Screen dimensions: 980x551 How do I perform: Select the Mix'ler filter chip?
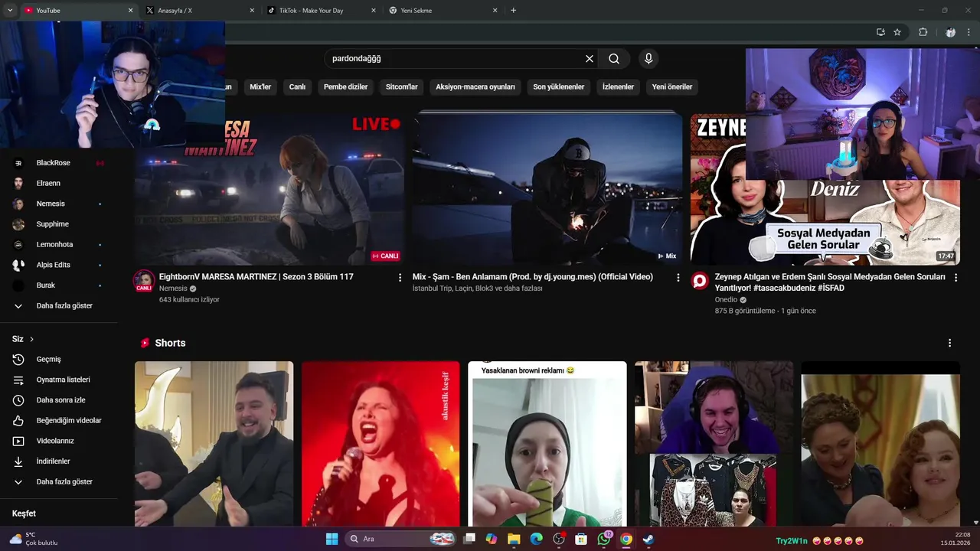(260, 87)
